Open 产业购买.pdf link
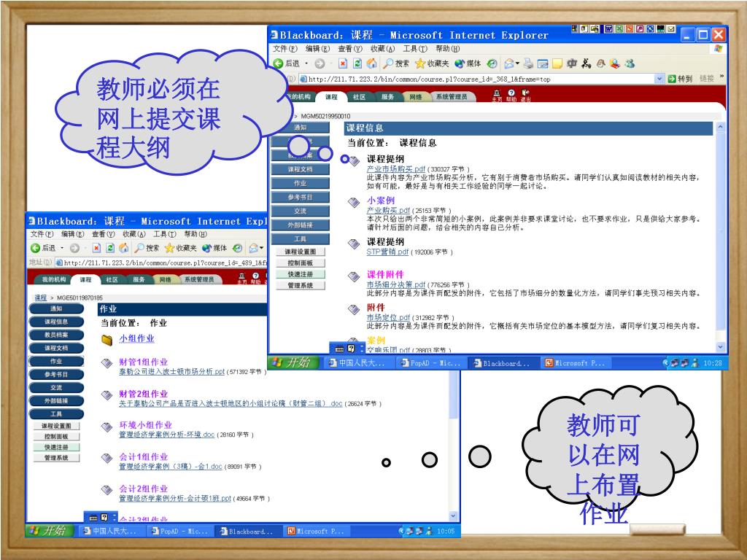The height and width of the screenshot is (560, 747). pyautogui.click(x=388, y=211)
